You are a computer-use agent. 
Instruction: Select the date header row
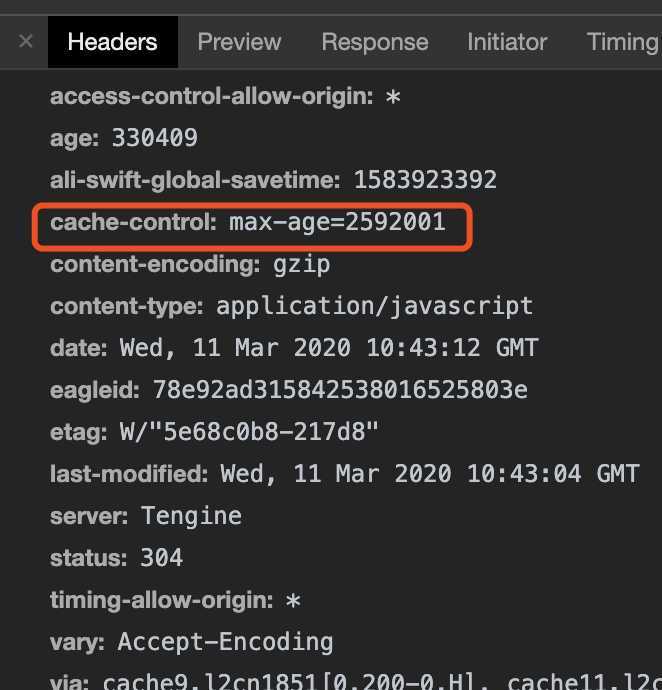(294, 348)
